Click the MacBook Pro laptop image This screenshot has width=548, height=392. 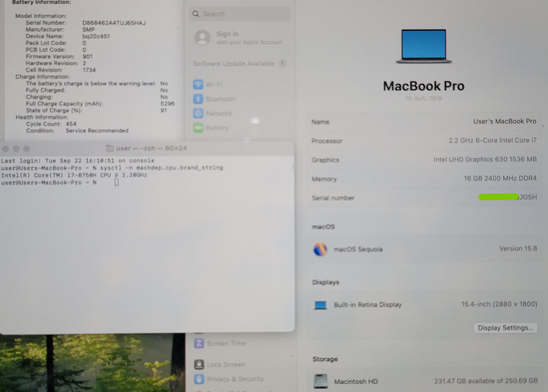(424, 46)
